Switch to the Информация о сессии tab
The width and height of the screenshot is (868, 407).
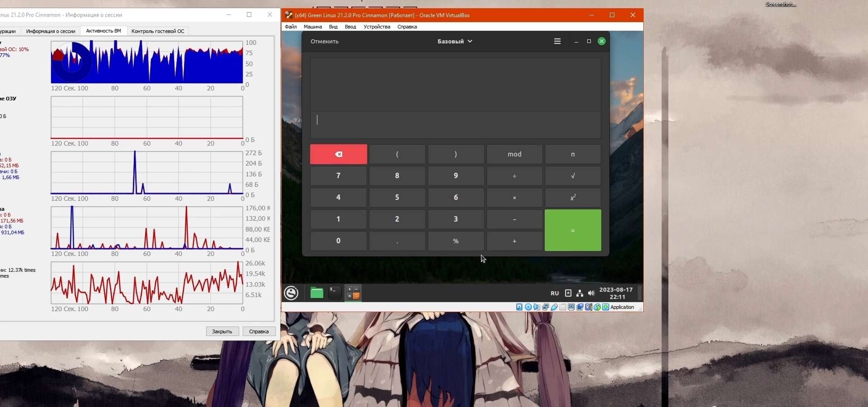pos(51,31)
